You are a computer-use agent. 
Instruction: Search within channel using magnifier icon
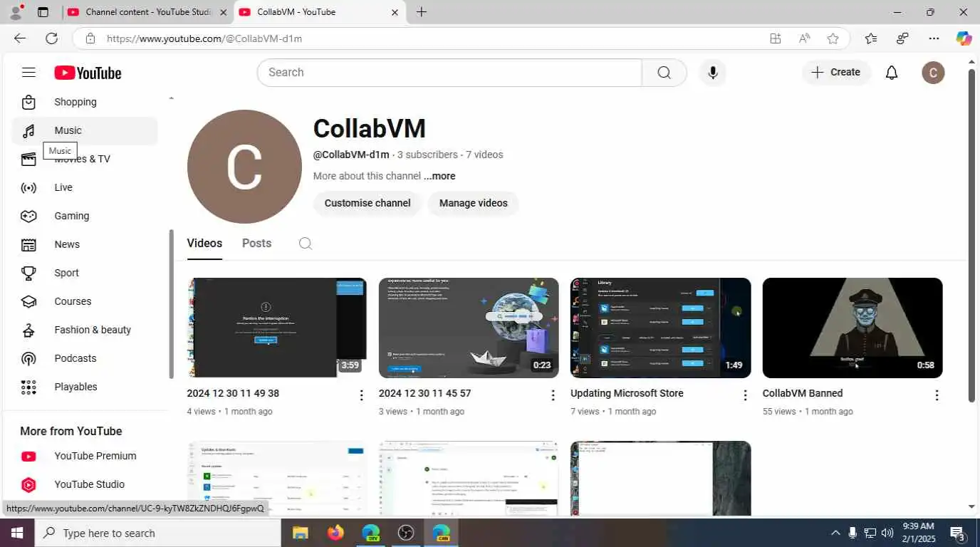(305, 244)
